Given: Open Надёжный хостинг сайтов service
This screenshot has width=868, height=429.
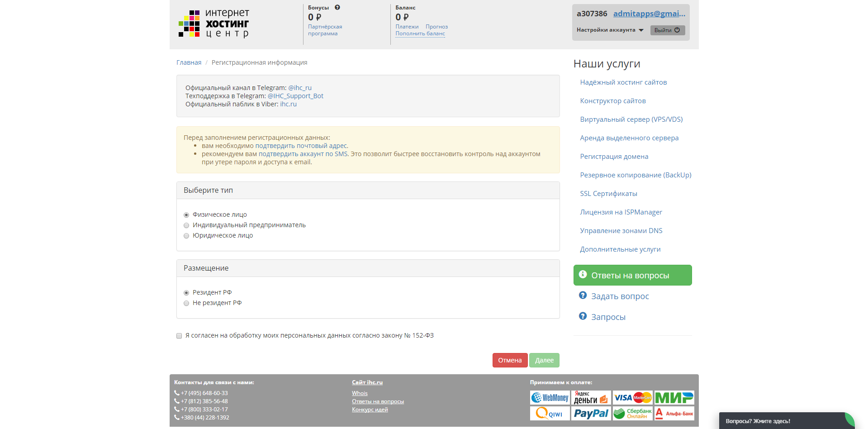Looking at the screenshot, I should [623, 82].
